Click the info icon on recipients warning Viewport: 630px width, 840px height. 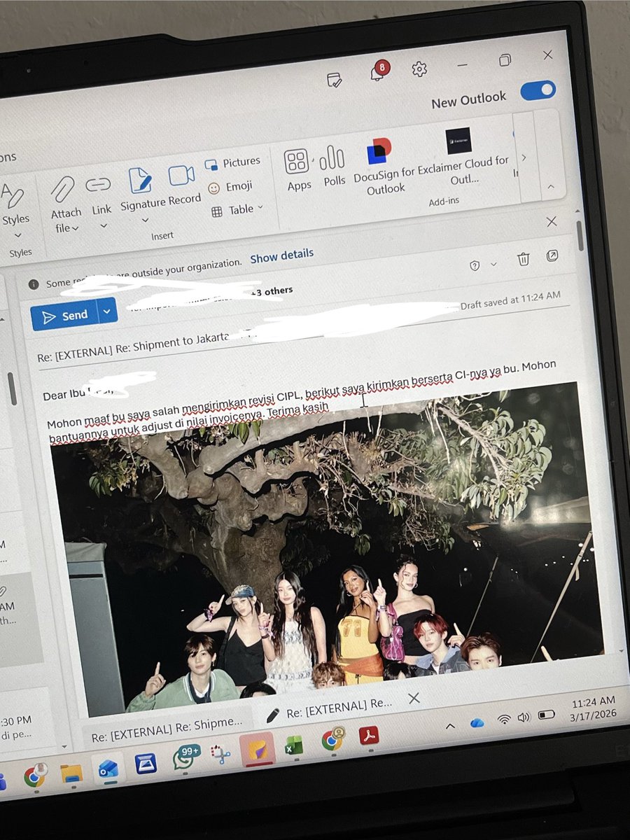(33, 285)
